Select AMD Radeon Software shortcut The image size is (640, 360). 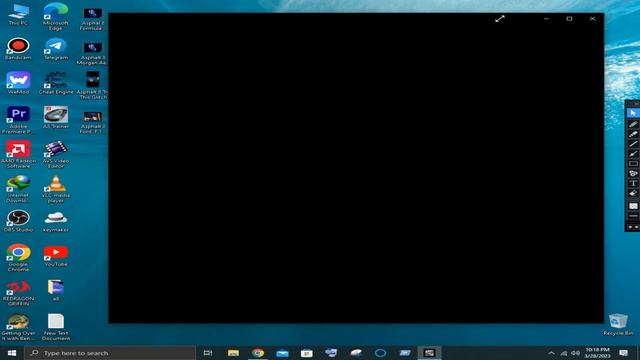[x=18, y=154]
